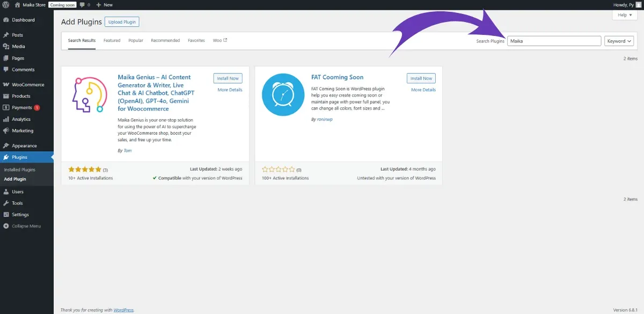Viewport: 644px width, 314px height.
Task: Click author link Tom
Action: point(127,151)
